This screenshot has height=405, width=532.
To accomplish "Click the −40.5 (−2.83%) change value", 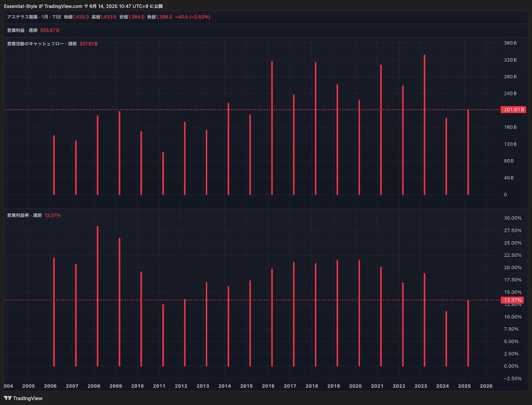I will pyautogui.click(x=192, y=17).
